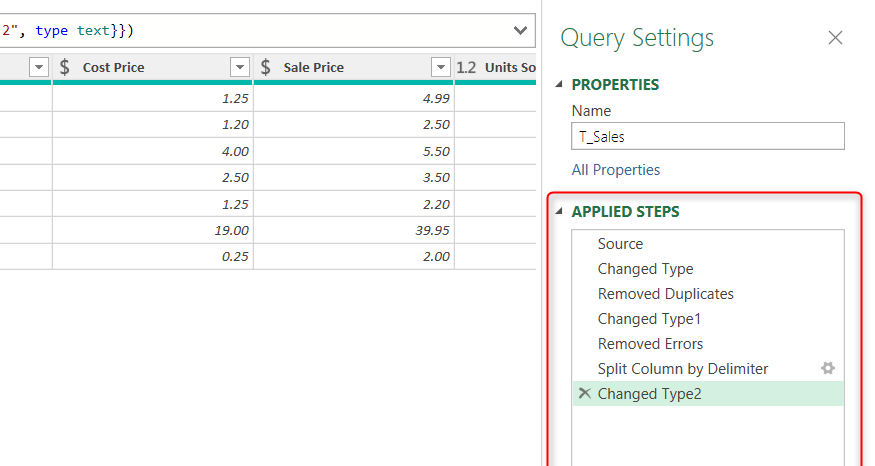Click the Cost Price cell 19.00
This screenshot has height=466, width=875.
point(153,230)
